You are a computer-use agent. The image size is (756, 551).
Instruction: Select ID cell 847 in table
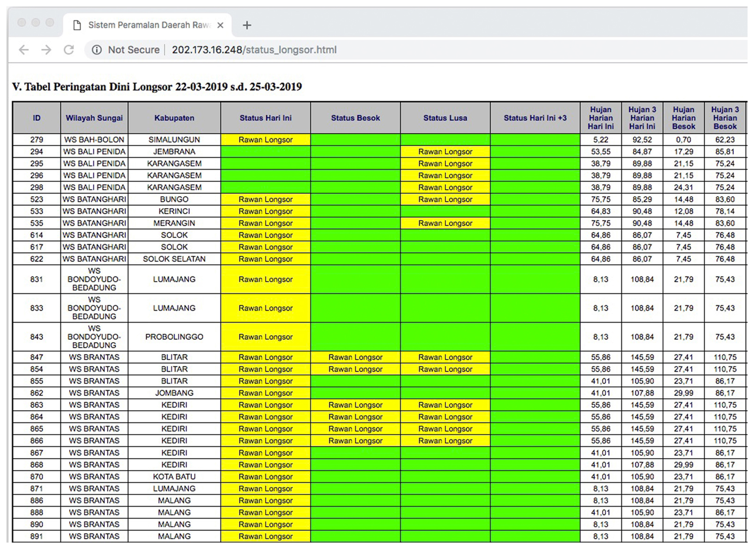[x=36, y=357]
